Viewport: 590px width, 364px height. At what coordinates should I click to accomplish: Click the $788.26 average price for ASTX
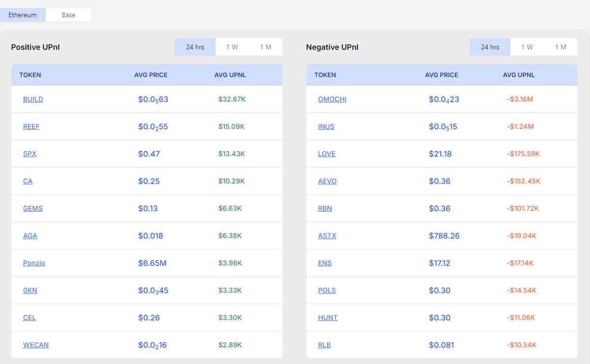pyautogui.click(x=444, y=236)
